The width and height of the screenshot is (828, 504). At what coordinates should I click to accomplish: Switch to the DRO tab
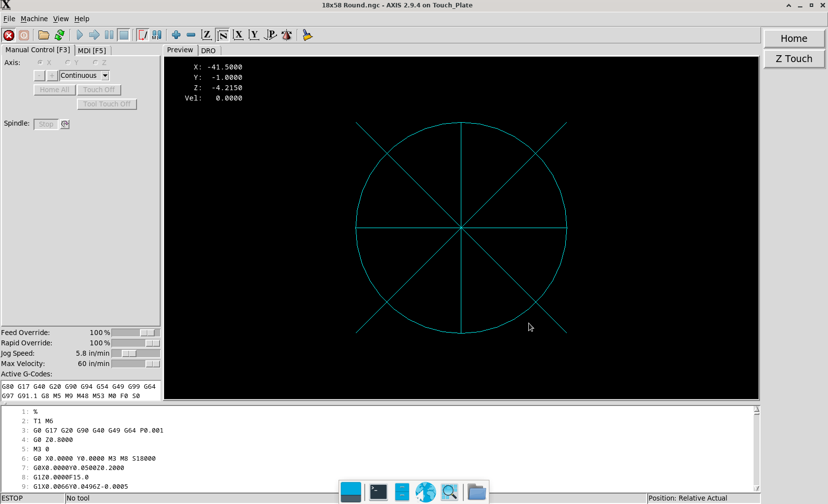[x=208, y=50]
